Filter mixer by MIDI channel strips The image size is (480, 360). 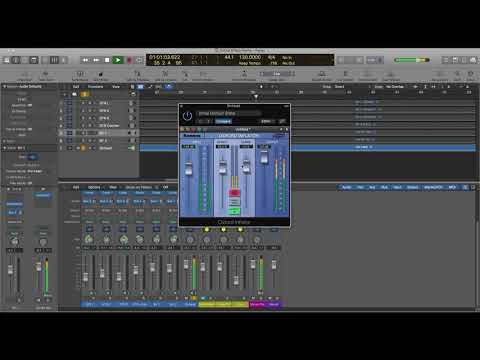coord(452,187)
